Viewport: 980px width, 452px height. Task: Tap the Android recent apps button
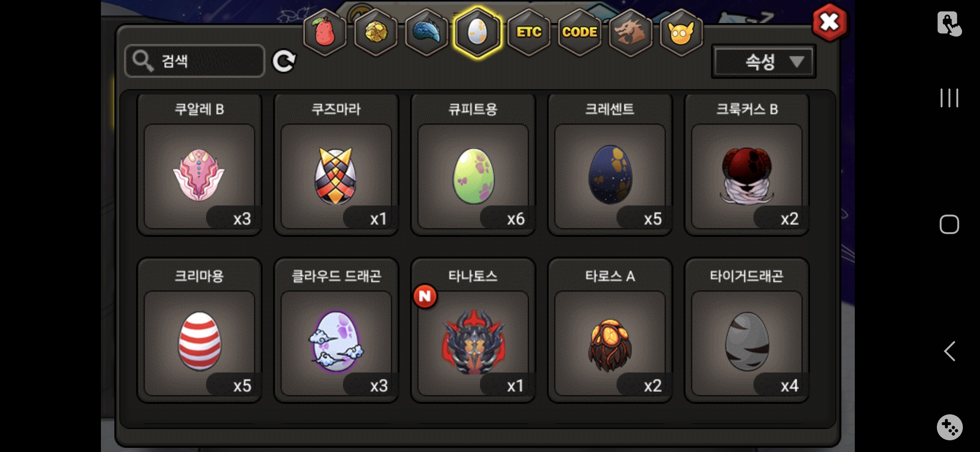[949, 98]
